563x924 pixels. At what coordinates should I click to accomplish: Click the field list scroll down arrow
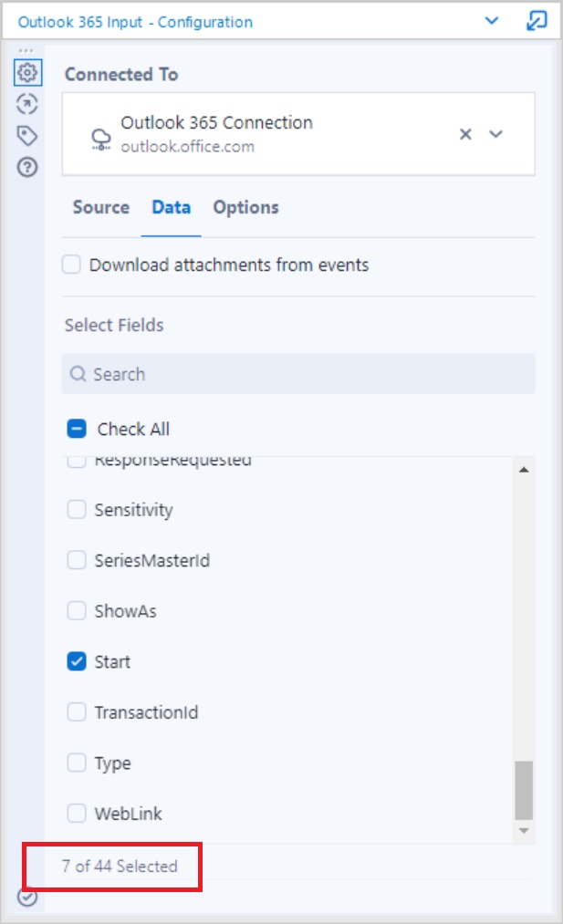pos(524,831)
